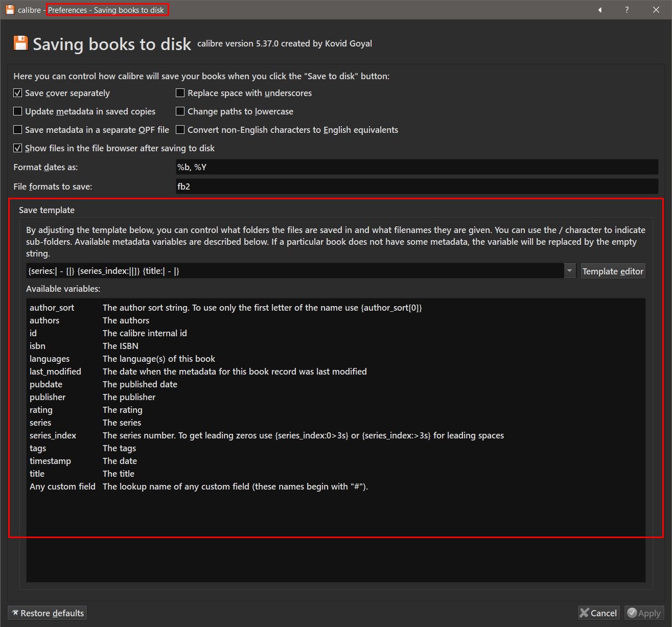
Task: Uncheck Show files in the file browser
Action: click(18, 148)
